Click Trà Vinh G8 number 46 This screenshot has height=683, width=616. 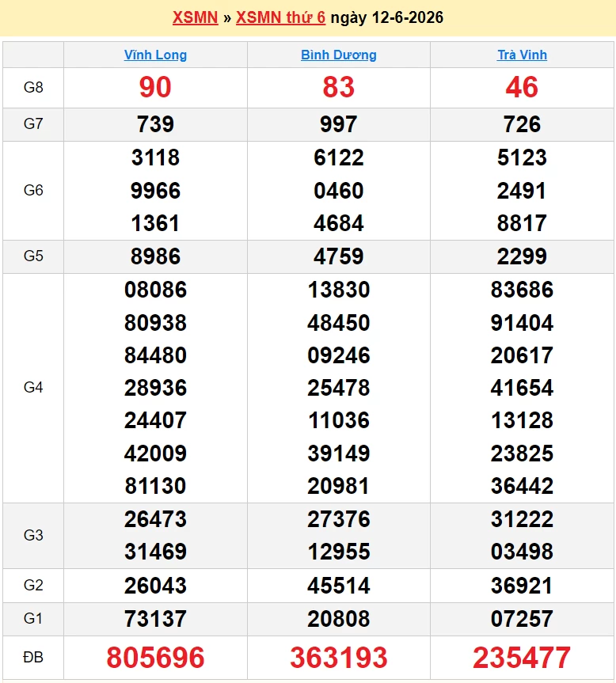pos(522,87)
